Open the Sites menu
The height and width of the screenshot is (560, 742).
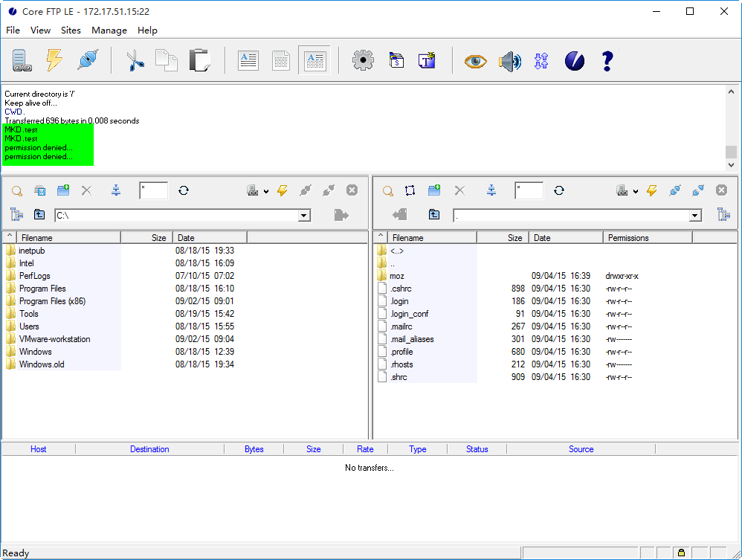coord(71,30)
